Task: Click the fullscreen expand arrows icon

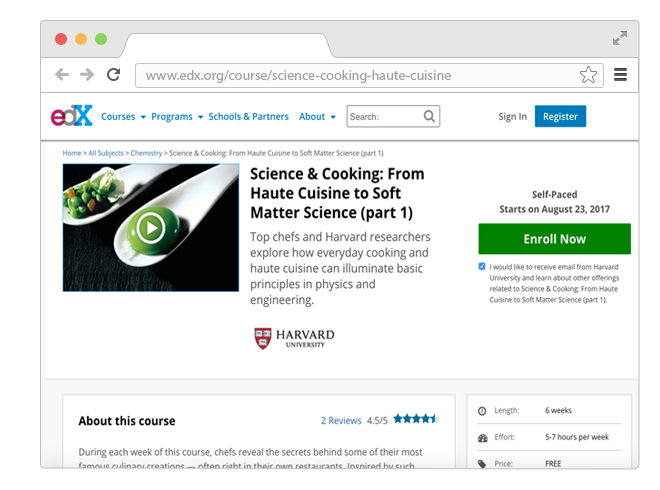Action: [x=620, y=38]
